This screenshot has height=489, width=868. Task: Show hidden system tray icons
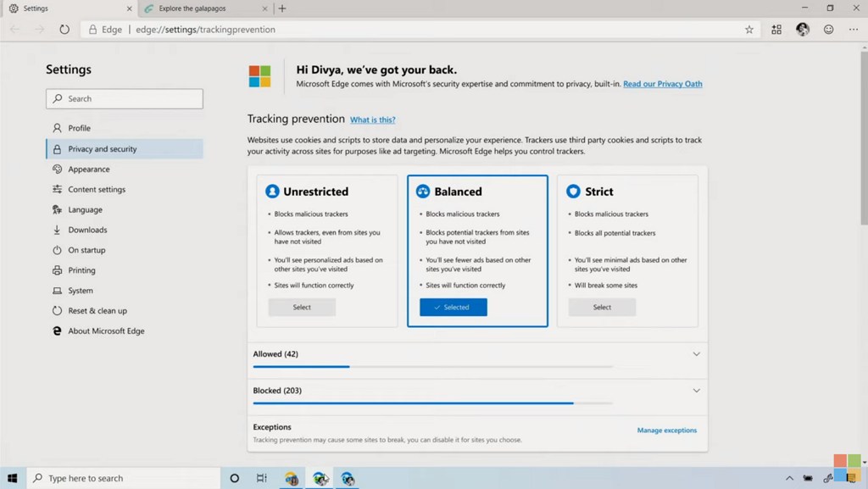tap(789, 478)
